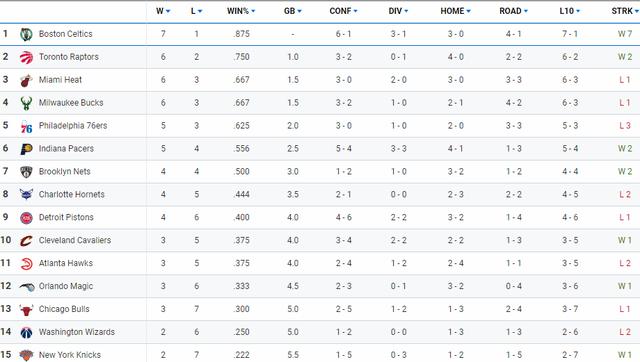Click the Boston Celtics team logo

[x=26, y=34]
